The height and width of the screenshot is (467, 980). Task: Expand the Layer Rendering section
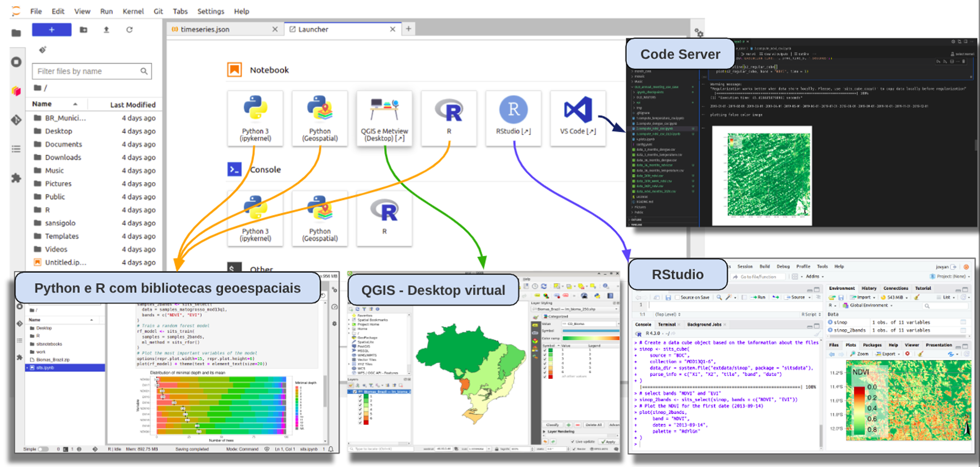544,431
